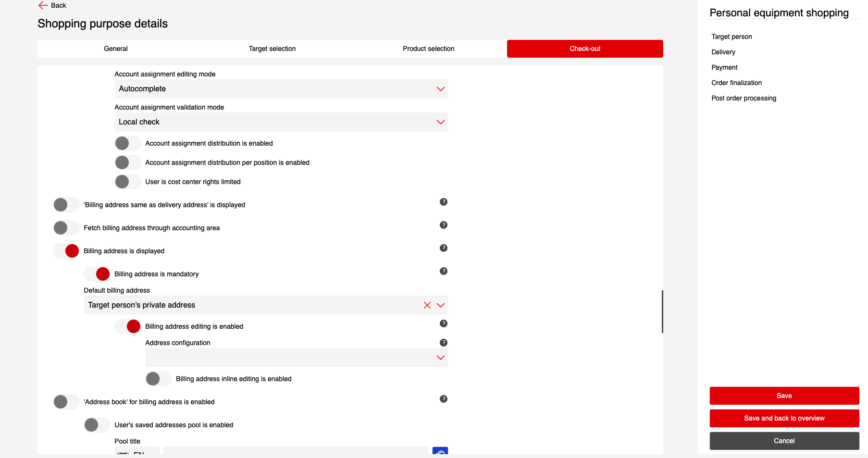Switch to the Product selection tab
The image size is (868, 458).
coord(428,49)
